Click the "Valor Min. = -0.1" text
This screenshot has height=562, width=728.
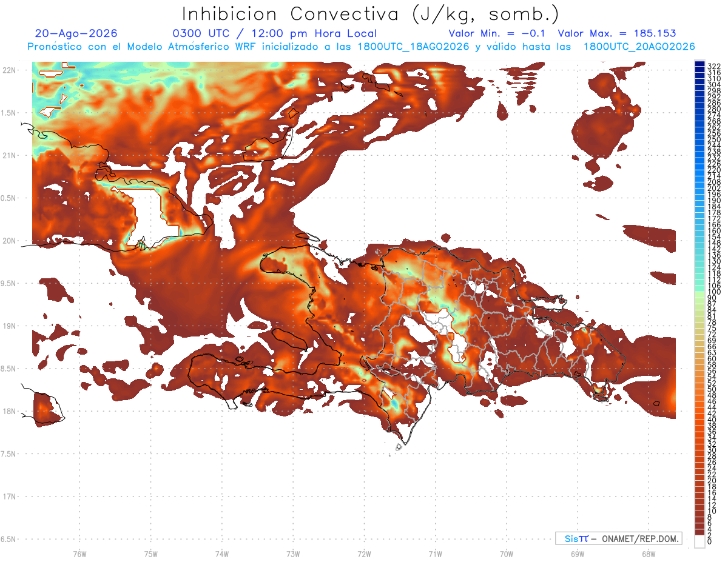click(497, 33)
